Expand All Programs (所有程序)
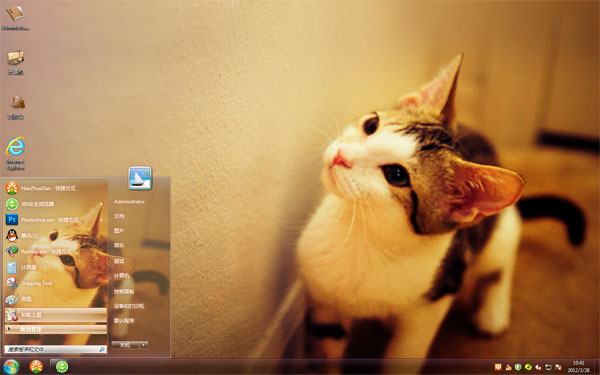 [55, 329]
